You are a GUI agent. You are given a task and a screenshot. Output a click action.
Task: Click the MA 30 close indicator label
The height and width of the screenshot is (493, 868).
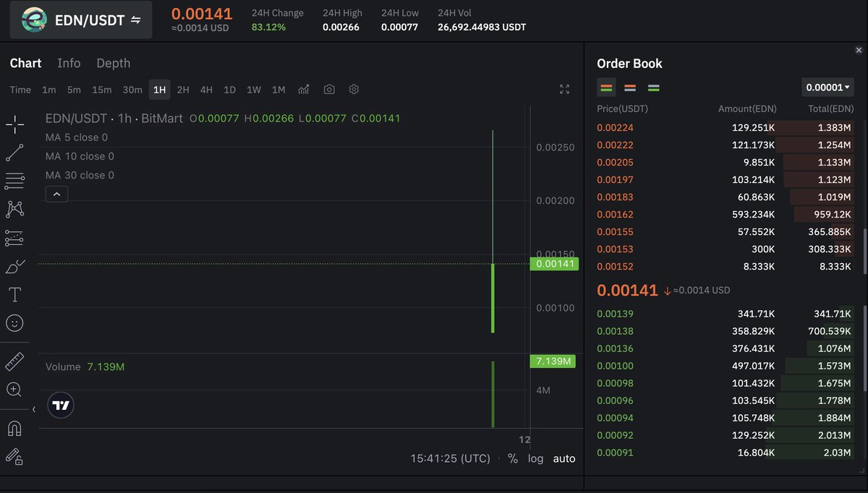click(x=80, y=175)
